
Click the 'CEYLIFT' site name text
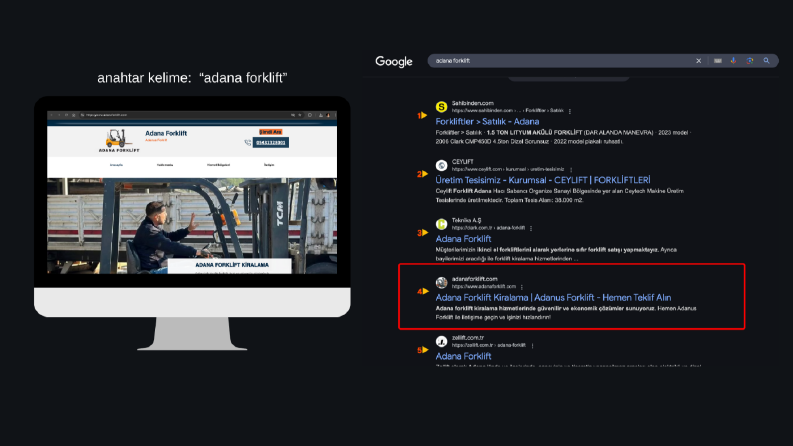click(x=462, y=162)
